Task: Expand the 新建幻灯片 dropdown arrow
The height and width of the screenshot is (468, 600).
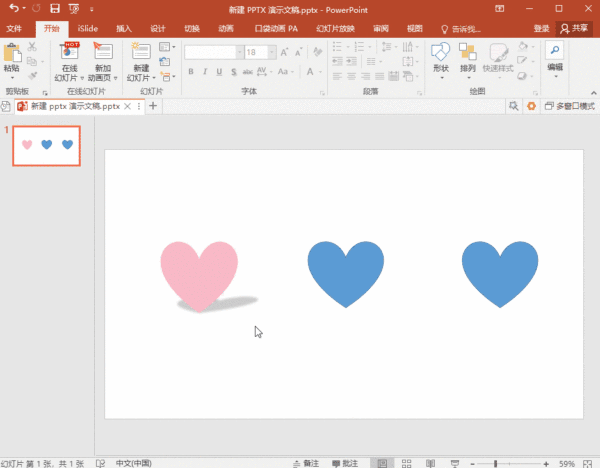Action: point(154,78)
